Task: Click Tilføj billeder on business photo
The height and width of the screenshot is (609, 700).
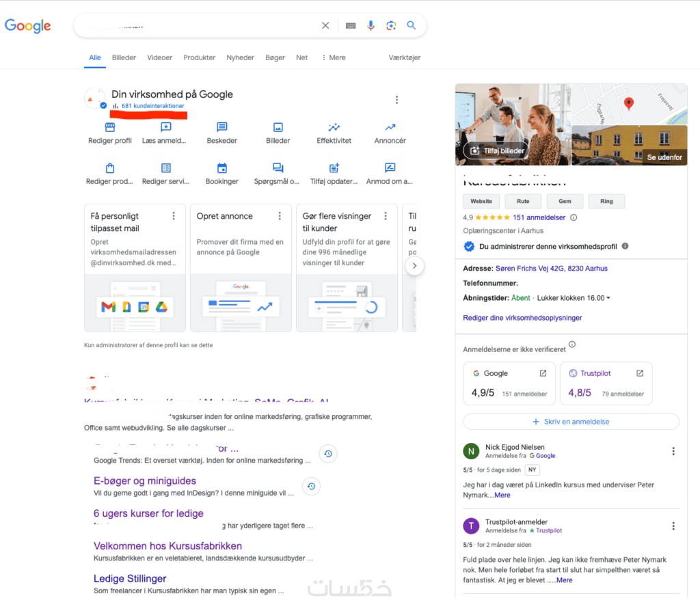Action: (496, 150)
